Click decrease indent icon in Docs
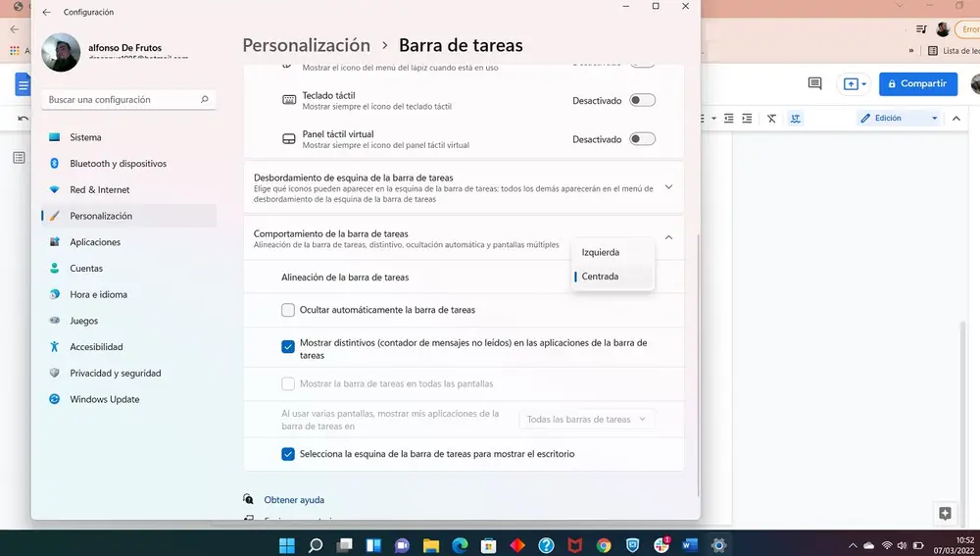Image resolution: width=980 pixels, height=556 pixels. pos(729,119)
